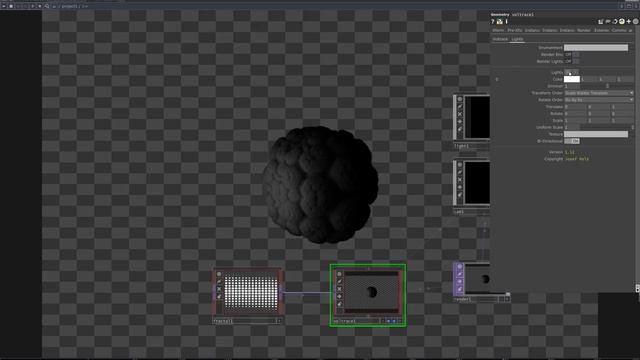Click the Dimmer slider track
Image resolution: width=640 pixels, height=360 pixels.
point(606,86)
